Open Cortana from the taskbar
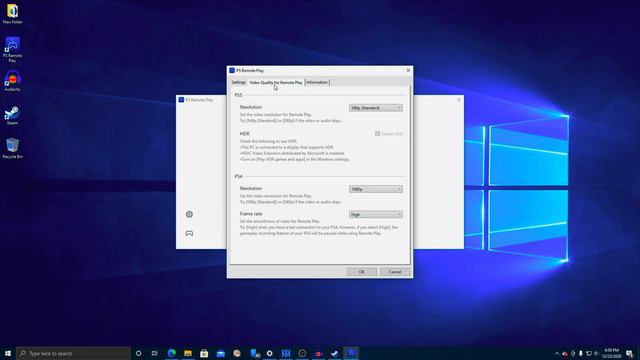This screenshot has width=640, height=360. pyautogui.click(x=138, y=353)
